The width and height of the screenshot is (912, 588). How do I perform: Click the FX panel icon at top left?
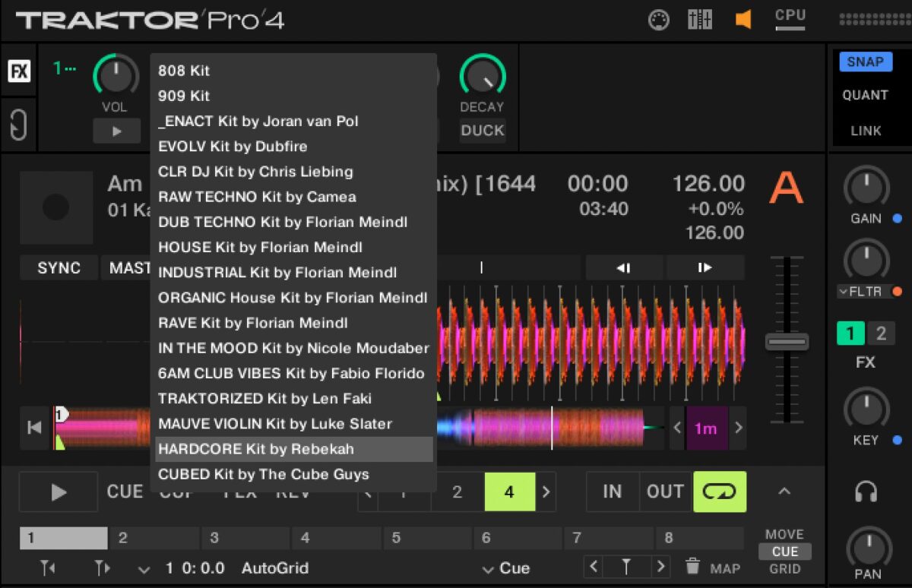(19, 72)
